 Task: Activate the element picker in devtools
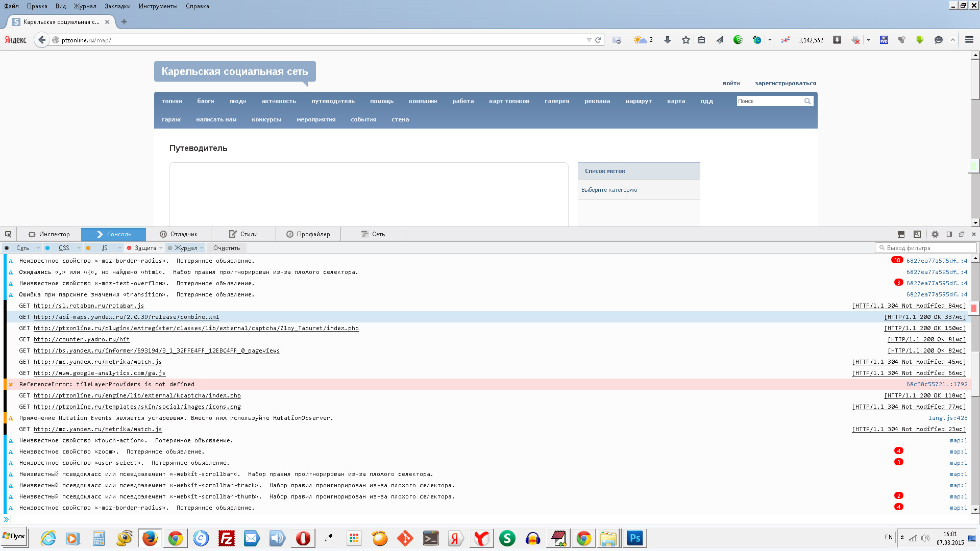tap(8, 234)
